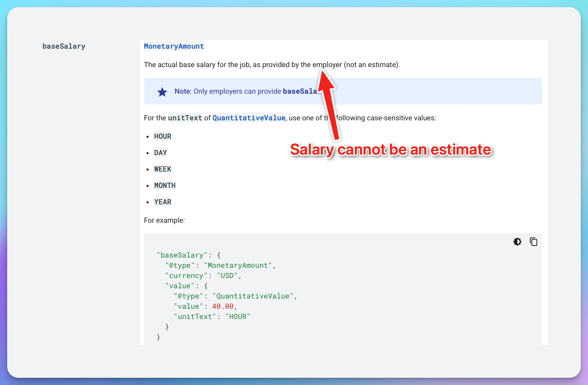Copy the code sample icon
Viewport: 588px width, 385px height.
click(533, 242)
